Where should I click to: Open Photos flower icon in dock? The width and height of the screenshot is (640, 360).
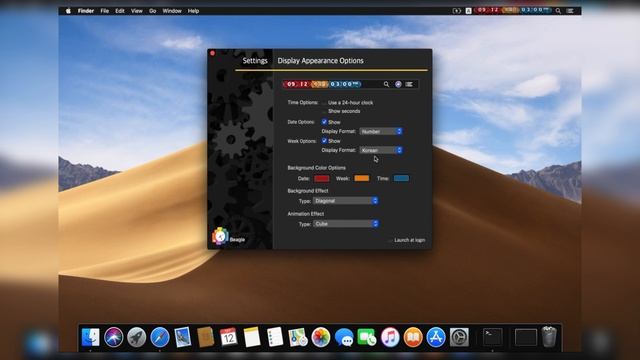click(x=321, y=338)
